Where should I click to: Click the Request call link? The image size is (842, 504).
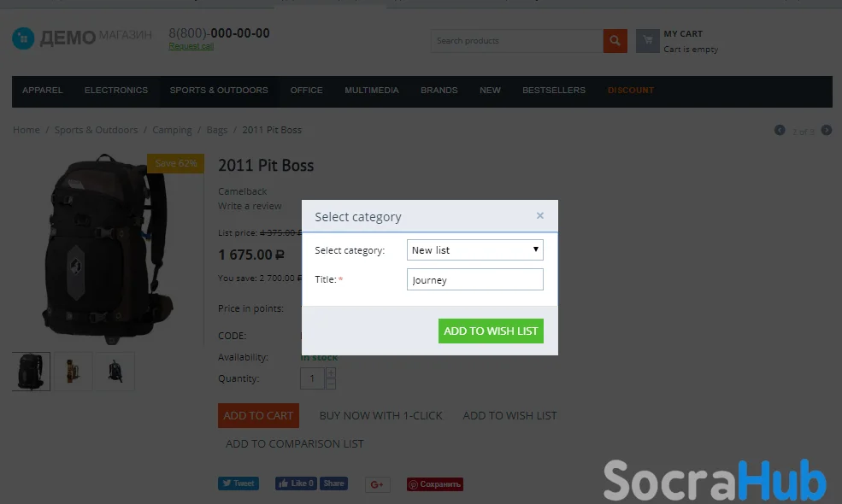point(191,47)
